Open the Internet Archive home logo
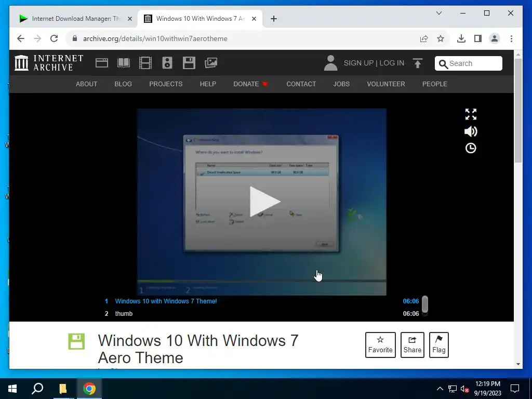The width and height of the screenshot is (532, 399). click(x=49, y=63)
